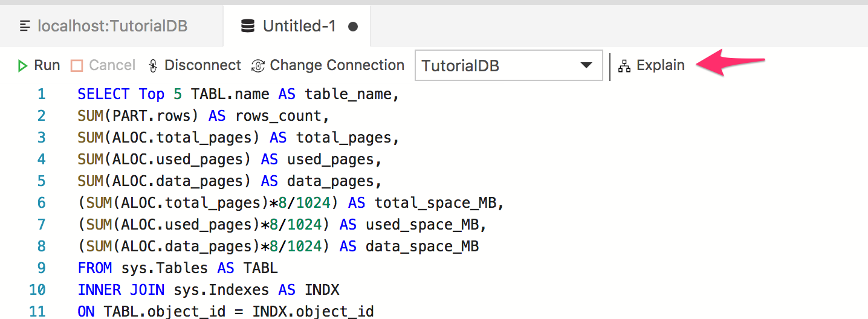Run the query with the Run button

(x=39, y=65)
